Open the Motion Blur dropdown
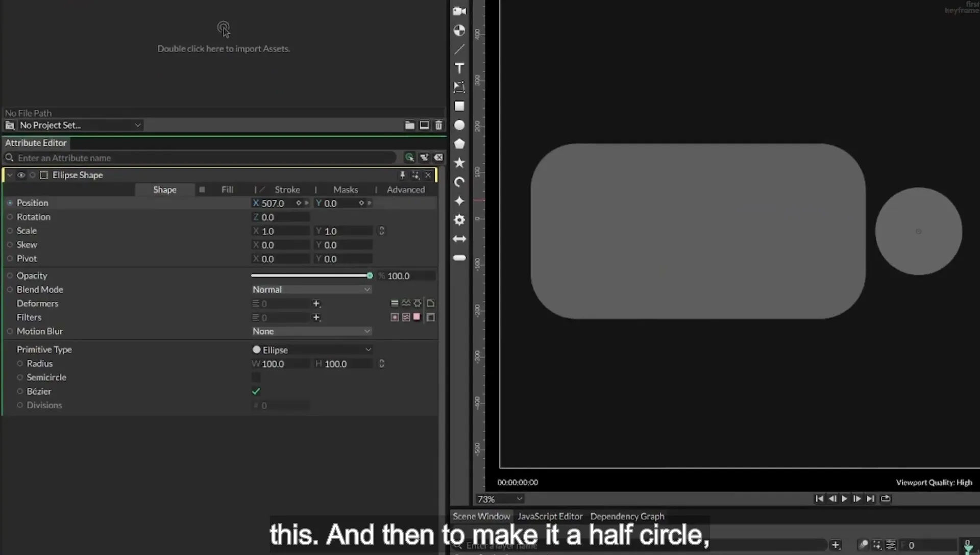Viewport: 980px width, 555px height. coord(311,331)
